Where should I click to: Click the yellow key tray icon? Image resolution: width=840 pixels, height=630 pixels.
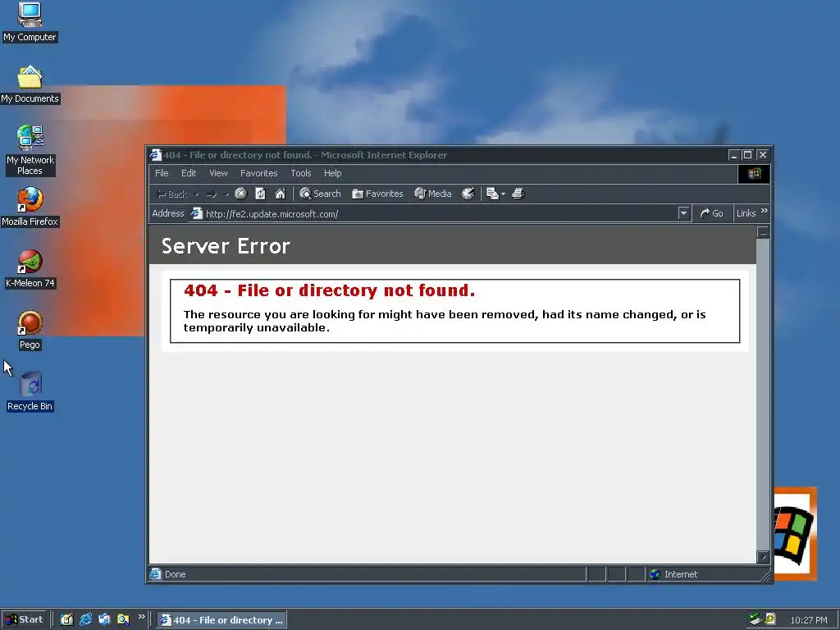[x=770, y=619]
